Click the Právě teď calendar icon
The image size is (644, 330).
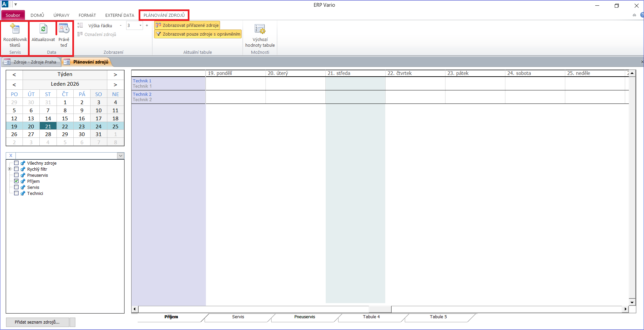coord(64,29)
